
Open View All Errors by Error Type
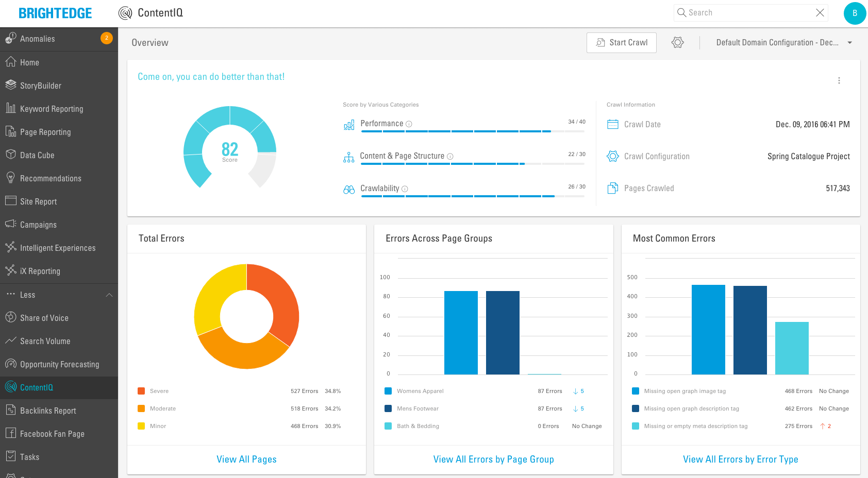(741, 459)
